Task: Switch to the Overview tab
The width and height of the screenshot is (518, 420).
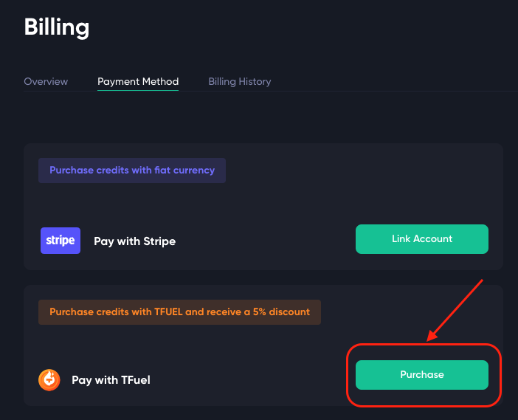Action: point(46,81)
